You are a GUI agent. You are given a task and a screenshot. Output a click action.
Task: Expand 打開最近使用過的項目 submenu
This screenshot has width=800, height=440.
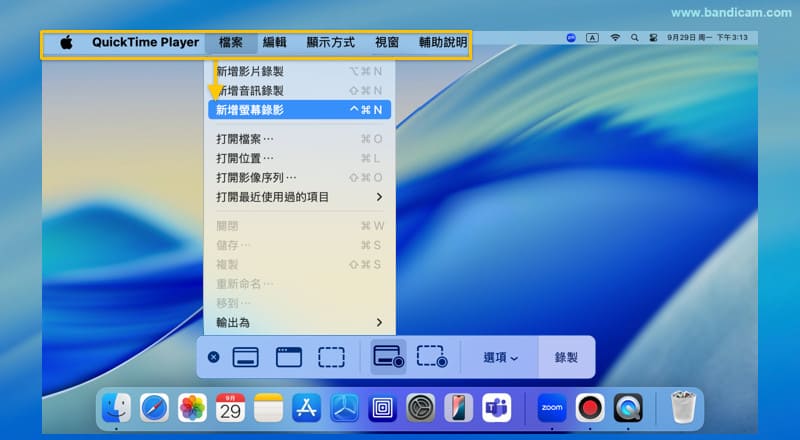click(299, 197)
